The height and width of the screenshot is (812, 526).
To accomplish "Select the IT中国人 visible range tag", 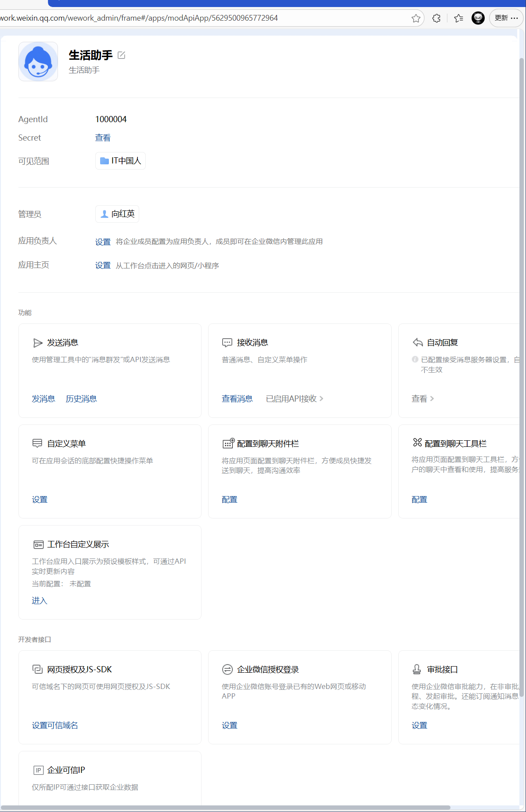I will [121, 161].
